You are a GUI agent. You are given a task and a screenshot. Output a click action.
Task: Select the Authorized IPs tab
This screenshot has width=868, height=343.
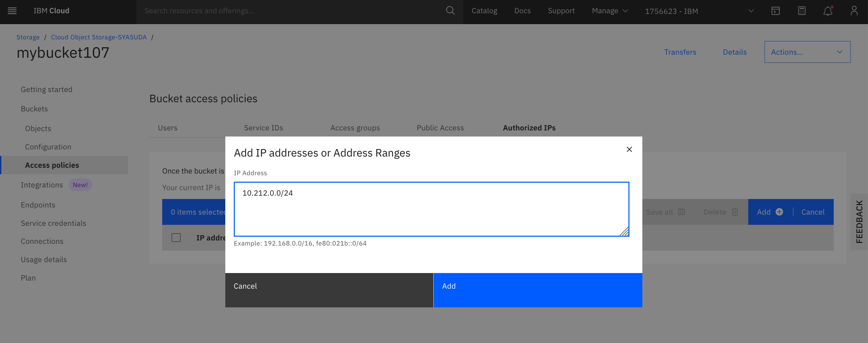point(529,128)
